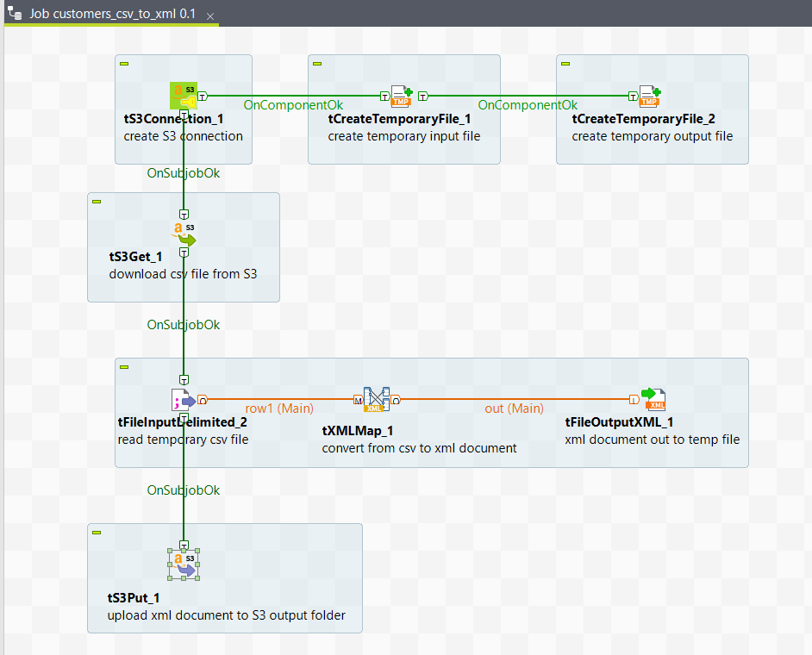This screenshot has height=655, width=812.
Task: Close the customers_csv_to_xml job tab
Action: tap(210, 16)
